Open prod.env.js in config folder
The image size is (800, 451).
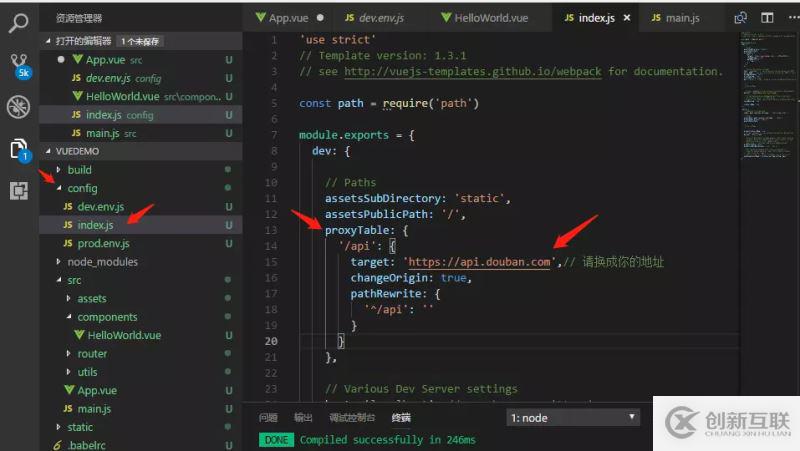[x=140, y=243]
